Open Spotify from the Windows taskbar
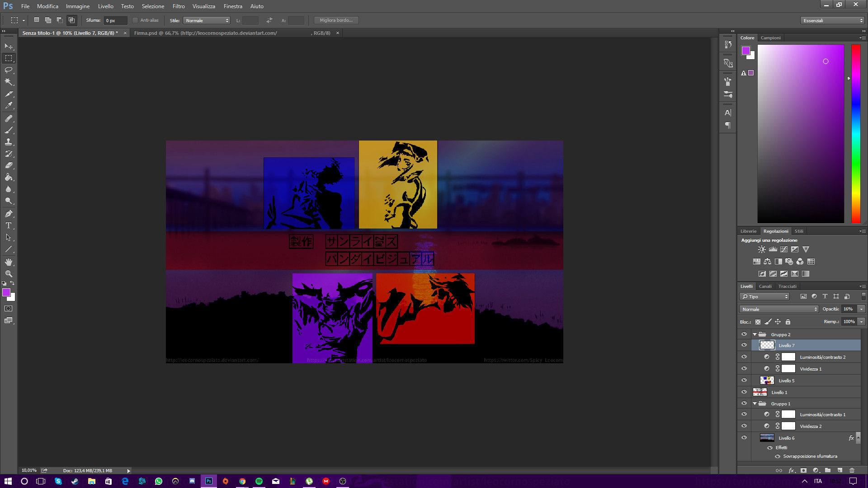The height and width of the screenshot is (488, 868). (259, 481)
